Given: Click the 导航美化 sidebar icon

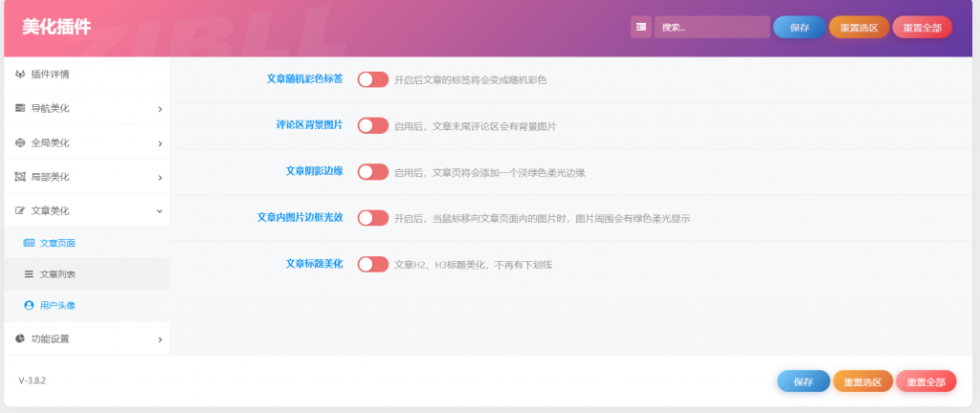Looking at the screenshot, I should pos(20,109).
